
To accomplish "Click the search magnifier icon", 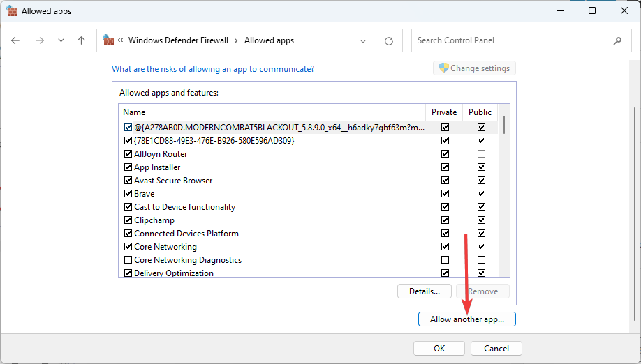I will coord(618,40).
